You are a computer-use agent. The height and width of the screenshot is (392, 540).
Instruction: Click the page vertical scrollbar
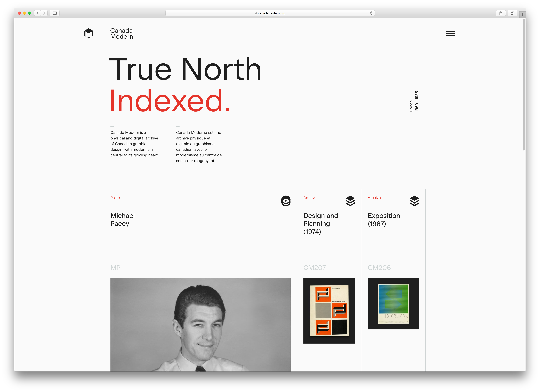click(x=524, y=85)
